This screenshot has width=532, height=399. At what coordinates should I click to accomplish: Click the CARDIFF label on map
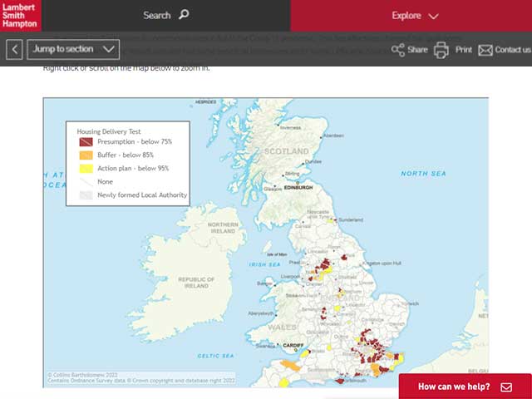tap(293, 346)
